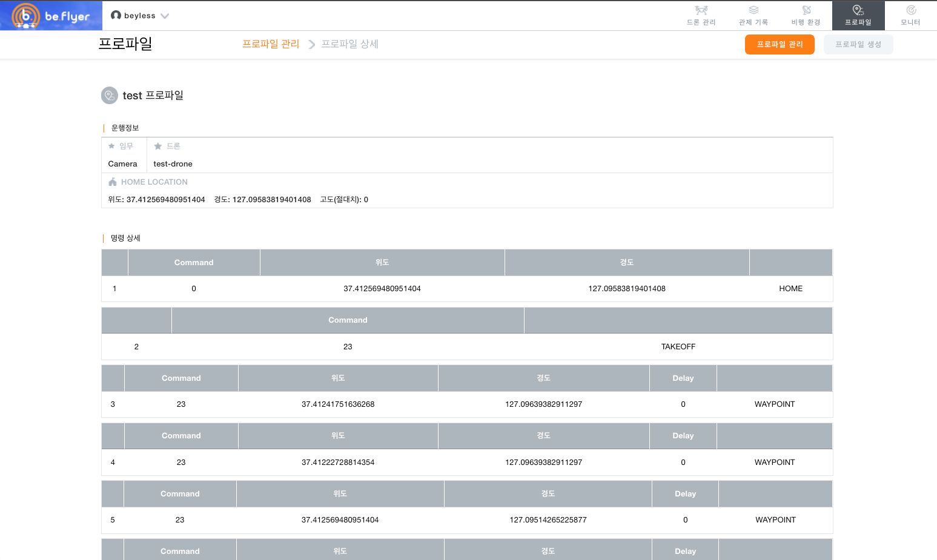The height and width of the screenshot is (560, 937).
Task: Expand the beyless account dropdown arrow
Action: 165,16
